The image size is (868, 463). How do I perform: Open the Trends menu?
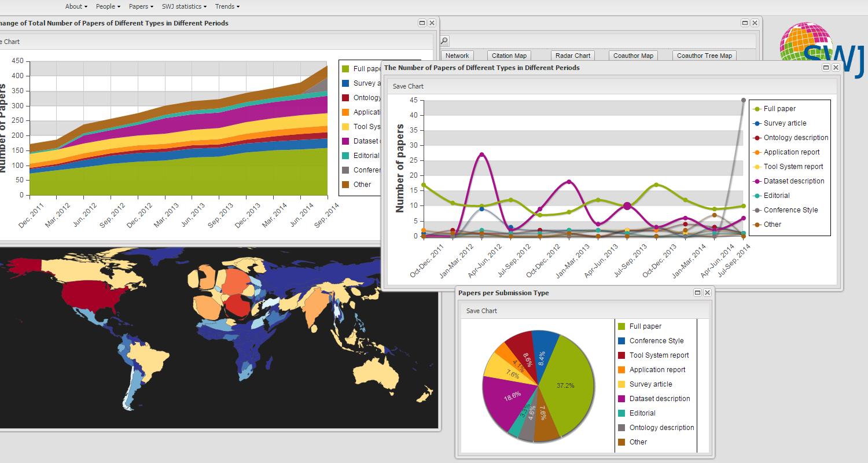(227, 6)
